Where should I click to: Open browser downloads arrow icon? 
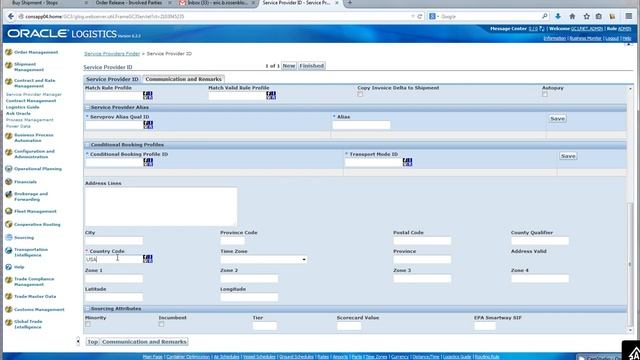(558, 16)
